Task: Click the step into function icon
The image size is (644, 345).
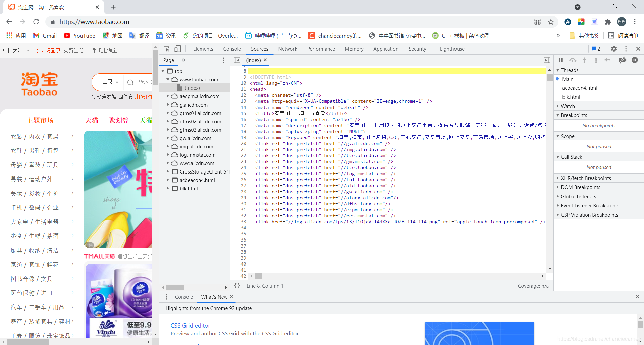Action: click(584, 60)
